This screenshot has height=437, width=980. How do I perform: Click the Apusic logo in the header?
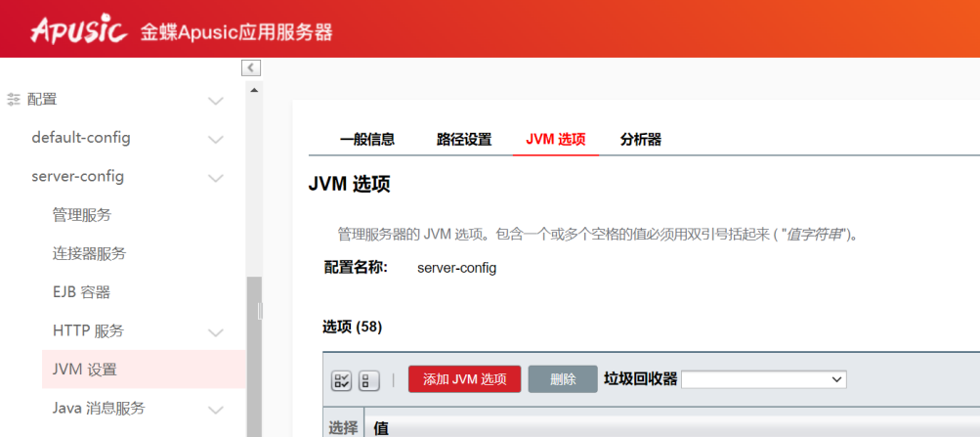(x=79, y=30)
